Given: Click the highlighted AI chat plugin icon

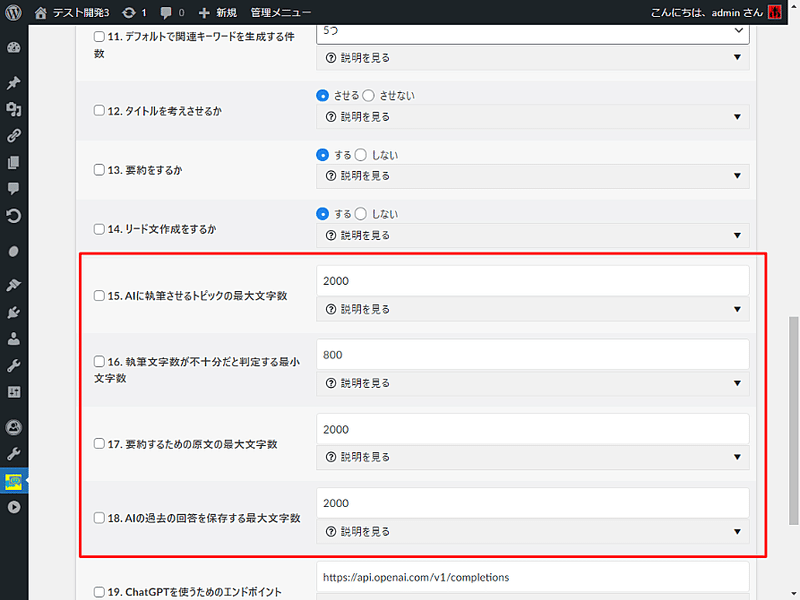Looking at the screenshot, I should pyautogui.click(x=14, y=481).
